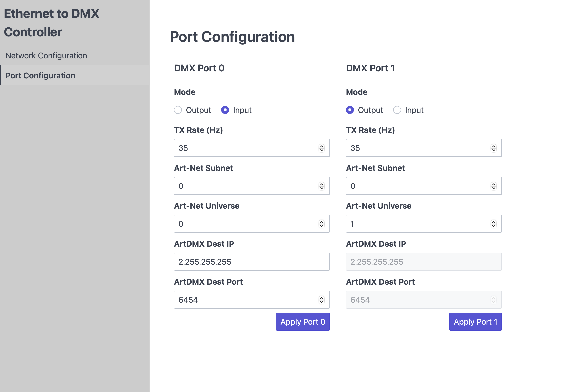This screenshot has height=392, width=566.
Task: Open the Network Configuration page
Action: 46,55
